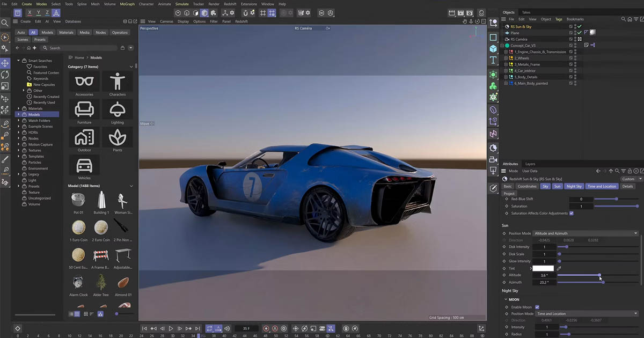This screenshot has height=338, width=644.
Task: Toggle the green enable checkmark for Plane object
Action: 580,33
